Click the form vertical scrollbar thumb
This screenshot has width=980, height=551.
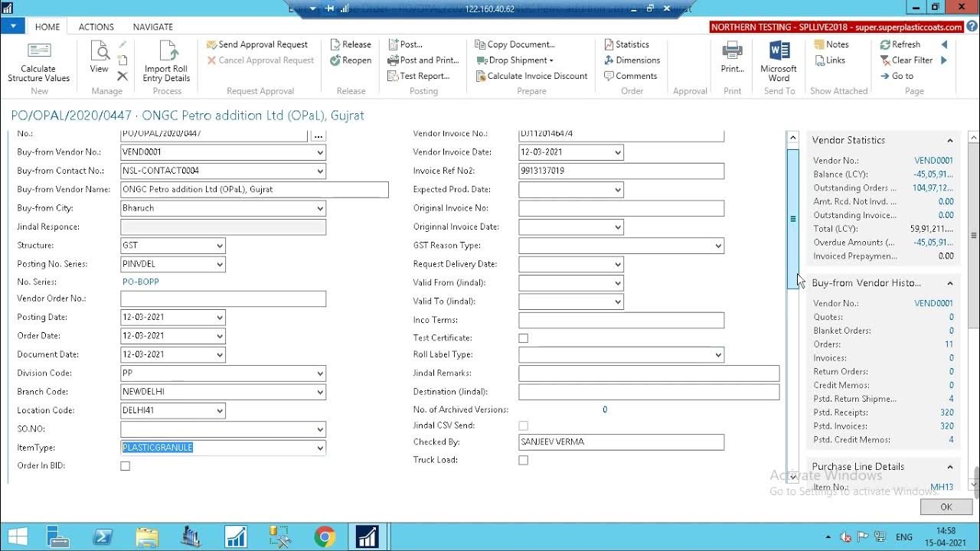(x=793, y=219)
